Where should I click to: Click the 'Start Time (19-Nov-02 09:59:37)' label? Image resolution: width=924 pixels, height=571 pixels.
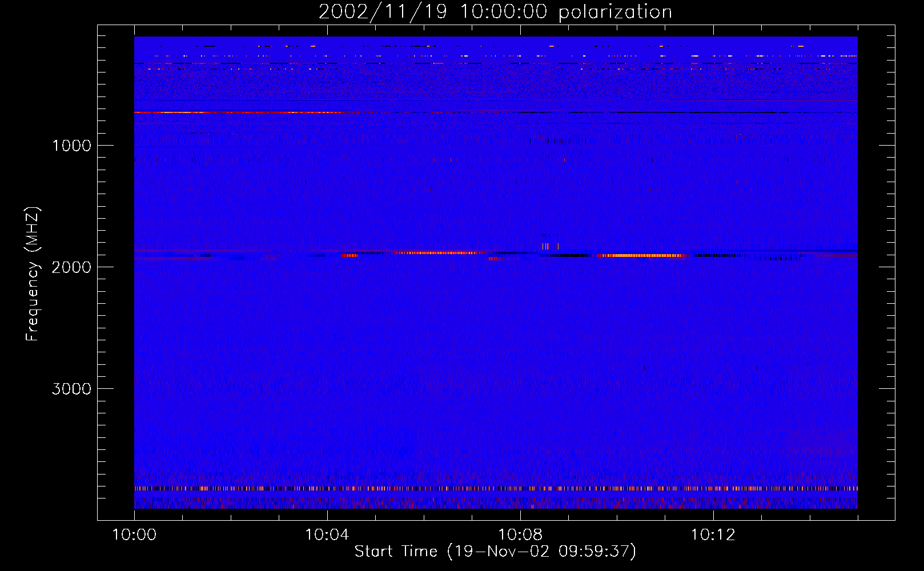495,552
